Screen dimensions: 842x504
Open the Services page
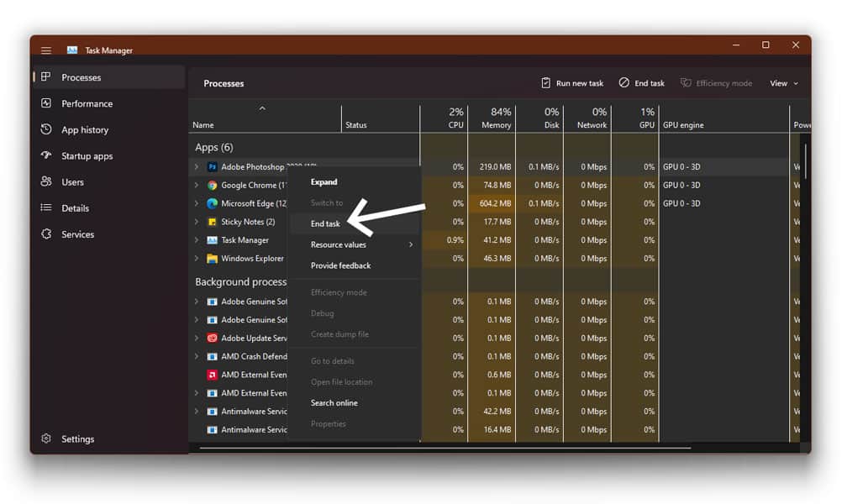click(x=109, y=234)
